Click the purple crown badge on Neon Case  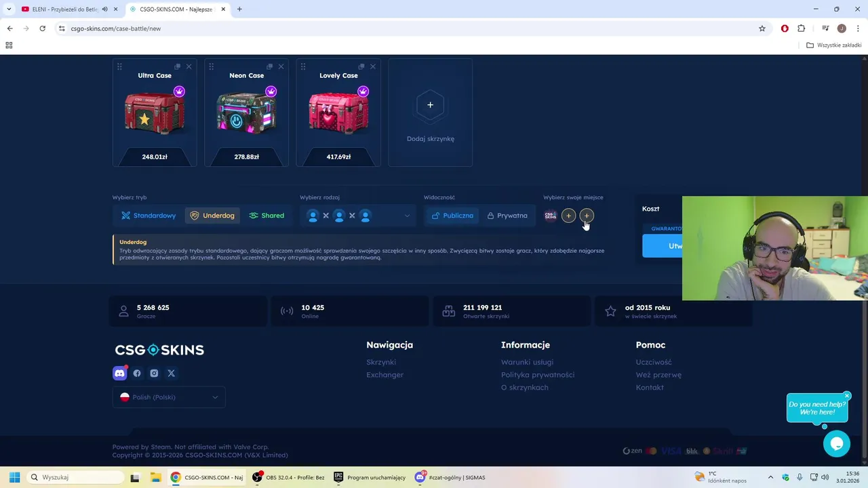click(271, 91)
